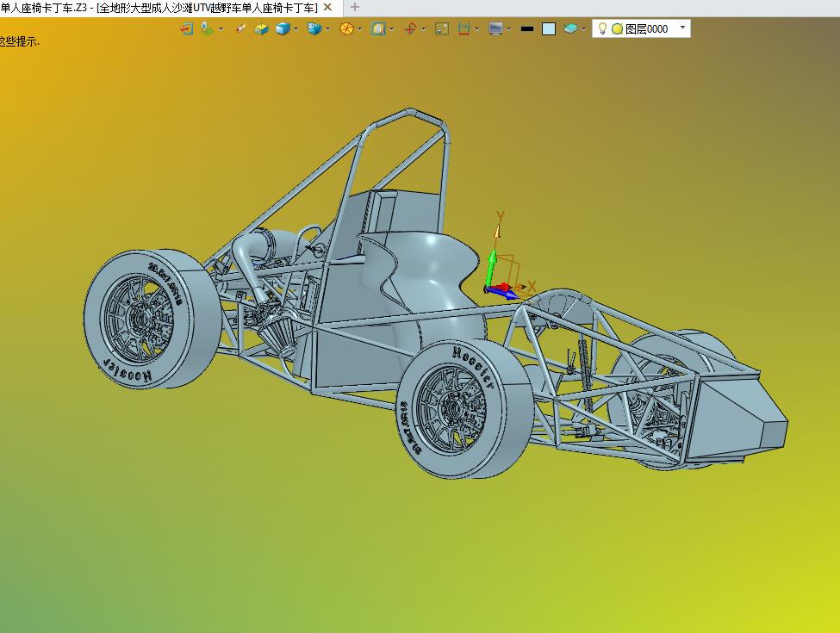Image resolution: width=840 pixels, height=633 pixels.
Task: Expand the dropdown arrow beside the monitor icon
Action: pyautogui.click(x=509, y=28)
